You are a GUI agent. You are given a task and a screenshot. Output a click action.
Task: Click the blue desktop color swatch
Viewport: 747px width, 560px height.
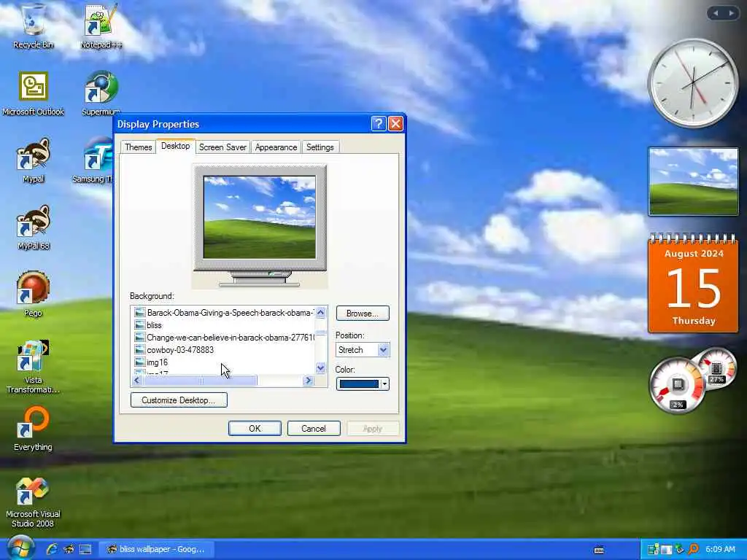click(359, 384)
